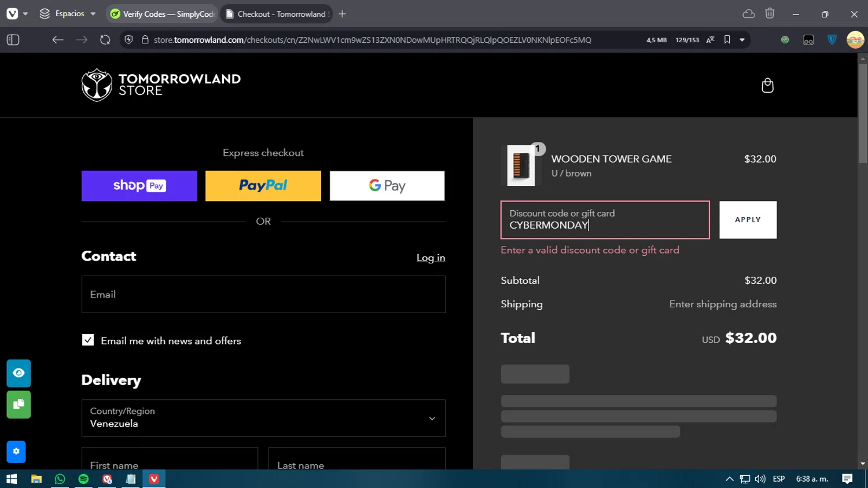Viewport: 868px width, 488px height.
Task: Click the address bar URL field
Action: pyautogui.click(x=373, y=40)
